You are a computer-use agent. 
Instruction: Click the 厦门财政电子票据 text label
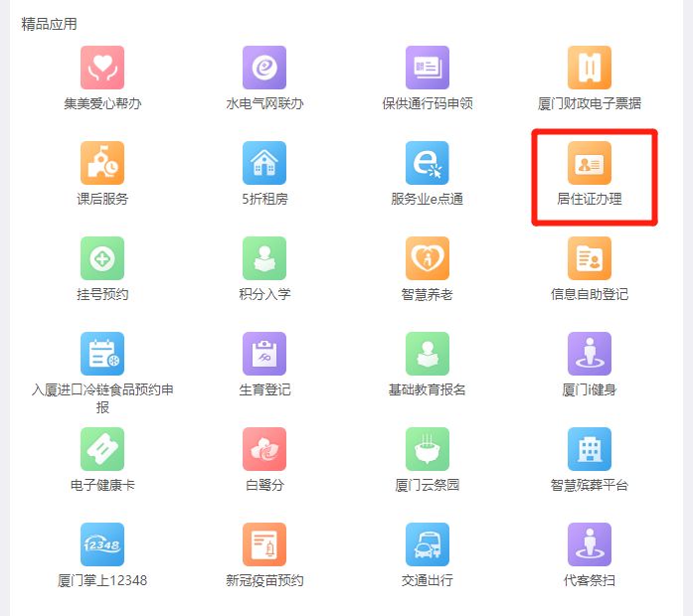click(x=590, y=103)
